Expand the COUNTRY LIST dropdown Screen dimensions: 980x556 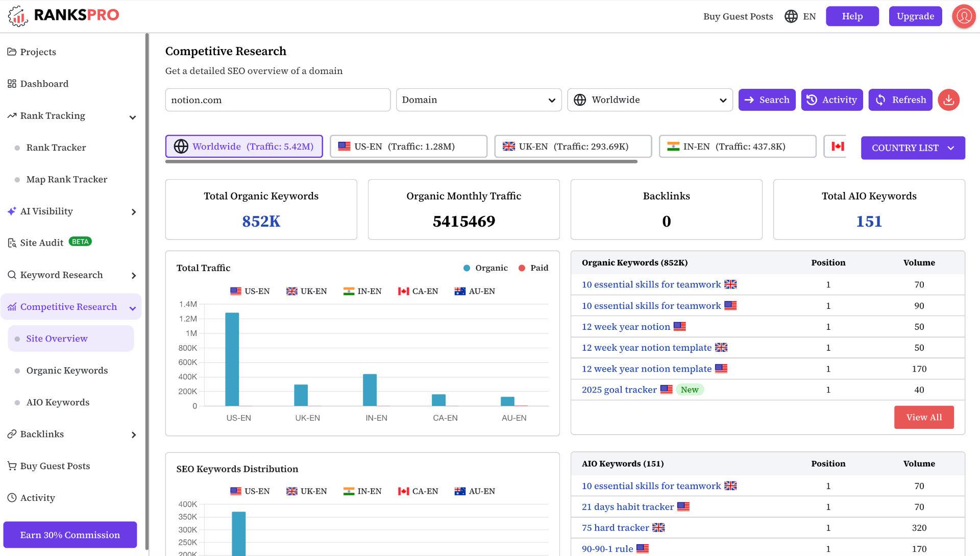click(x=913, y=148)
